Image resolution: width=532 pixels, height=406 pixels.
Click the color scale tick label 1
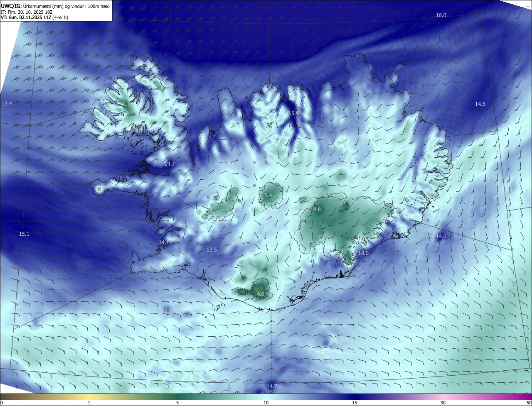pos(89,403)
